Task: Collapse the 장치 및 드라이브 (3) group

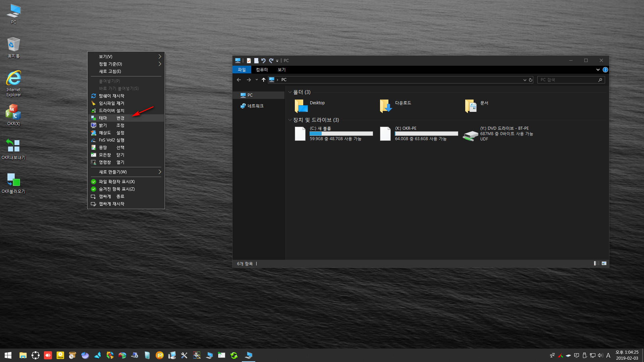Action: (x=290, y=120)
